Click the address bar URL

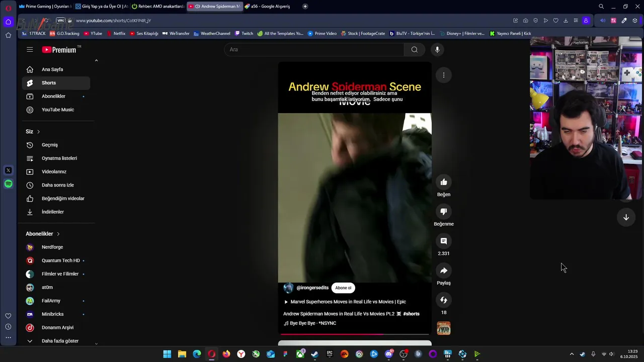click(113, 21)
